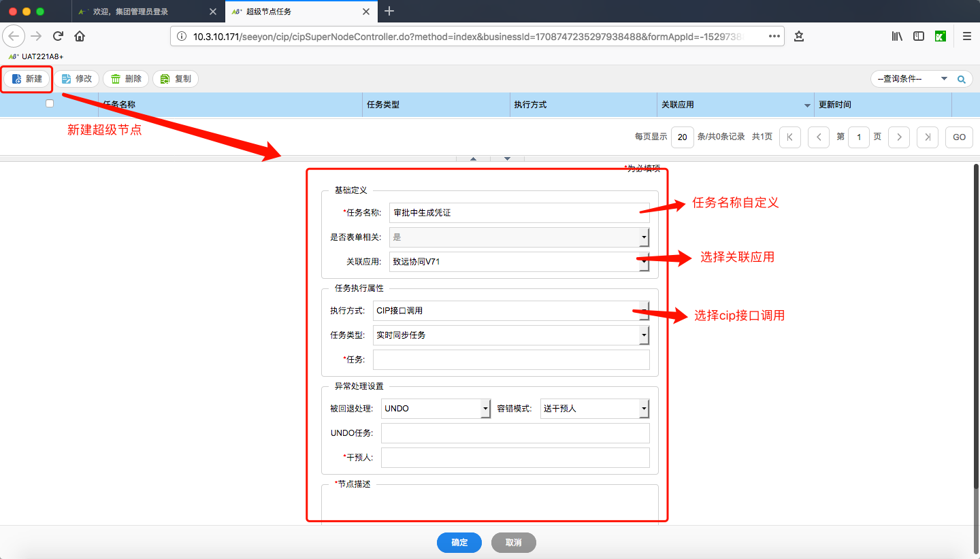Sort by the 执行方式 column header

pyautogui.click(x=583, y=105)
